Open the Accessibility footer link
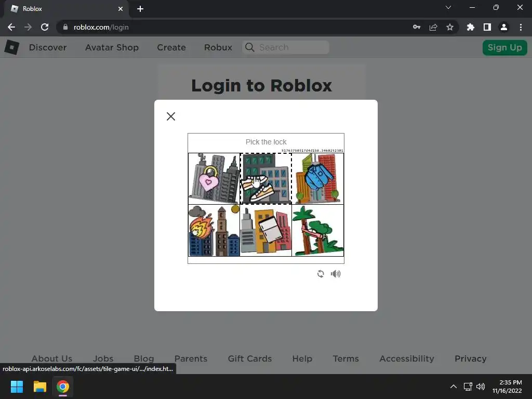This screenshot has width=532, height=399. click(x=407, y=358)
